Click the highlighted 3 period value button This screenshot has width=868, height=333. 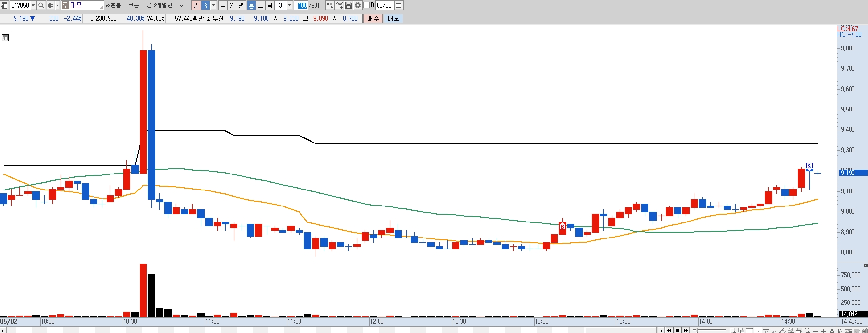point(205,5)
